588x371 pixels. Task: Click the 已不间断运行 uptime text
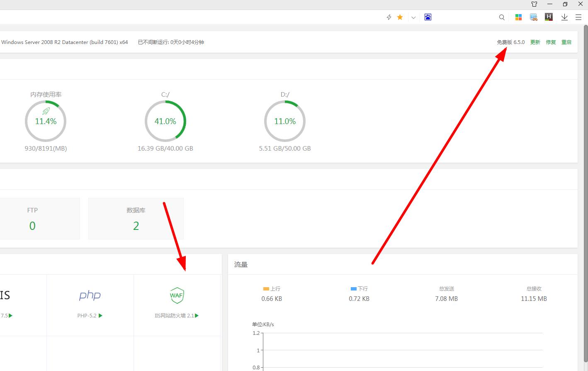171,42
